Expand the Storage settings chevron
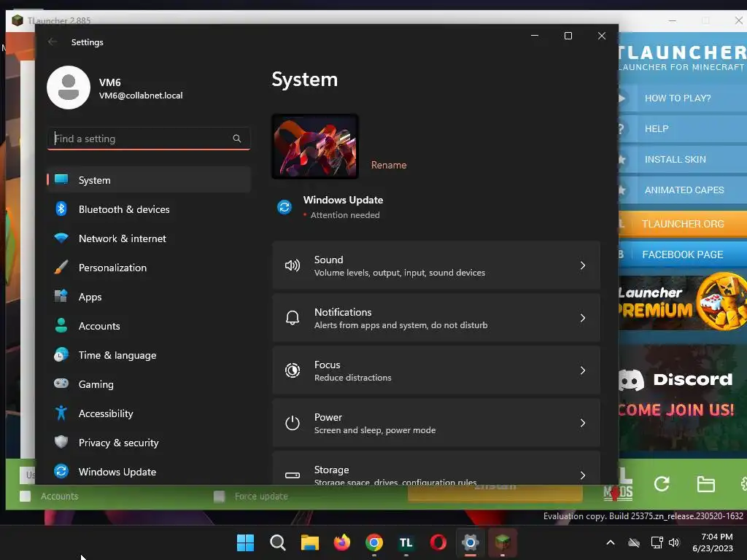747x560 pixels. pos(582,475)
